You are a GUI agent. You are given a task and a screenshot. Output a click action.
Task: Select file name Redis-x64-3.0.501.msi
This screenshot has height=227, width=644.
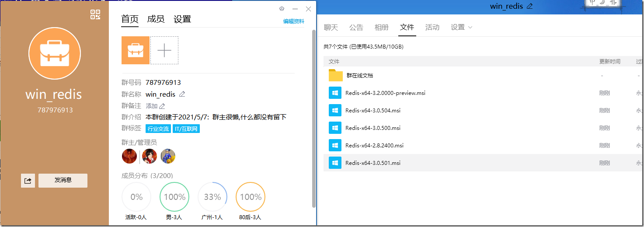pyautogui.click(x=373, y=163)
